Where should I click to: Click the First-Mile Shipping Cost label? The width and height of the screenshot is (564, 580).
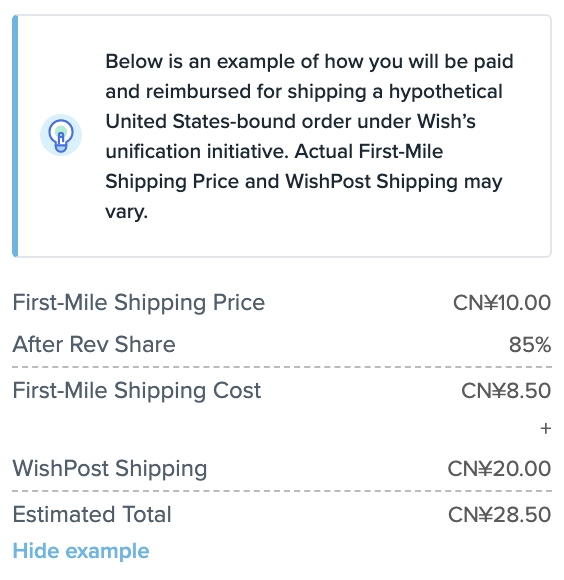coord(137,391)
